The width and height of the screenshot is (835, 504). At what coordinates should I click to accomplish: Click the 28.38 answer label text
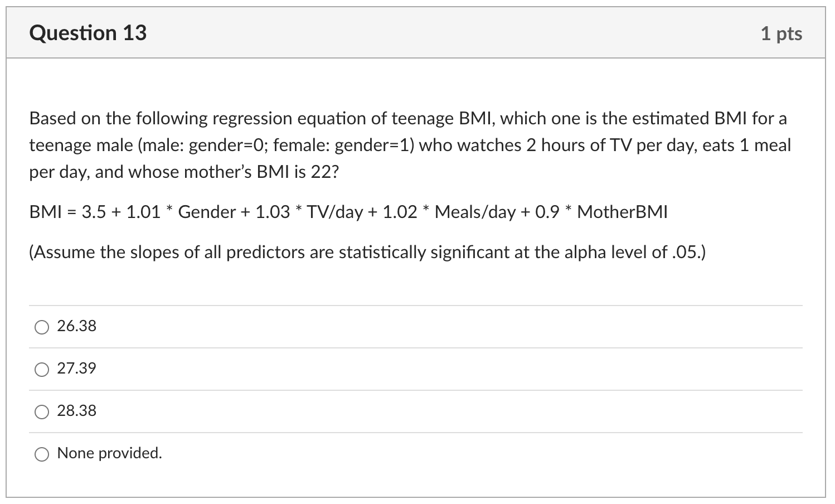76,411
